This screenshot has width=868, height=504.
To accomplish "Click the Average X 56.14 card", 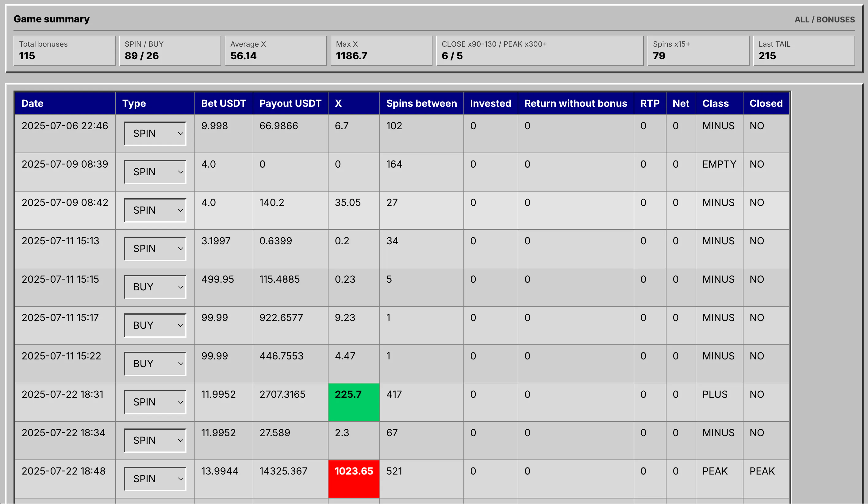I will point(276,51).
